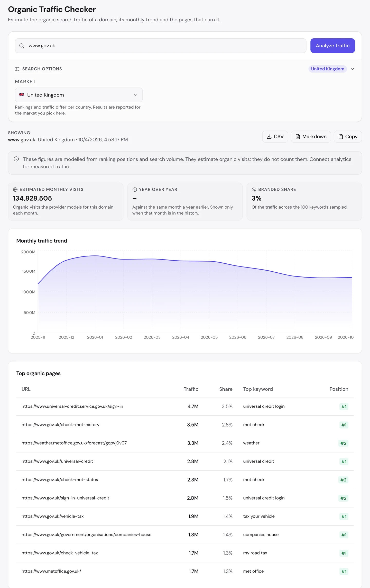Screen dimensions: 370x588
Task: Click the Position column header
Action: [x=339, y=389]
